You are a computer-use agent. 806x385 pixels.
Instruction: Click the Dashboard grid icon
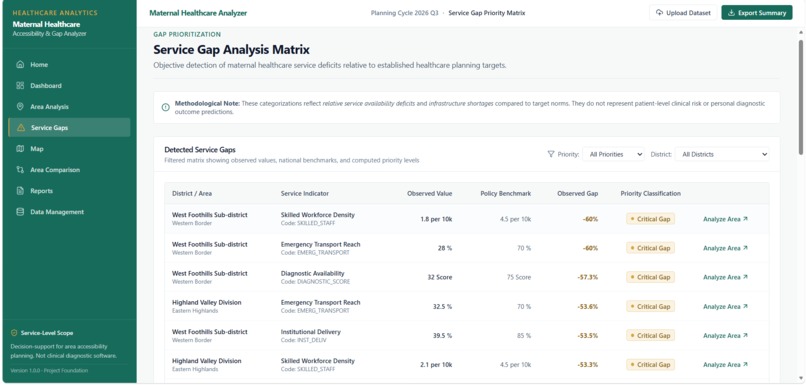pos(20,86)
